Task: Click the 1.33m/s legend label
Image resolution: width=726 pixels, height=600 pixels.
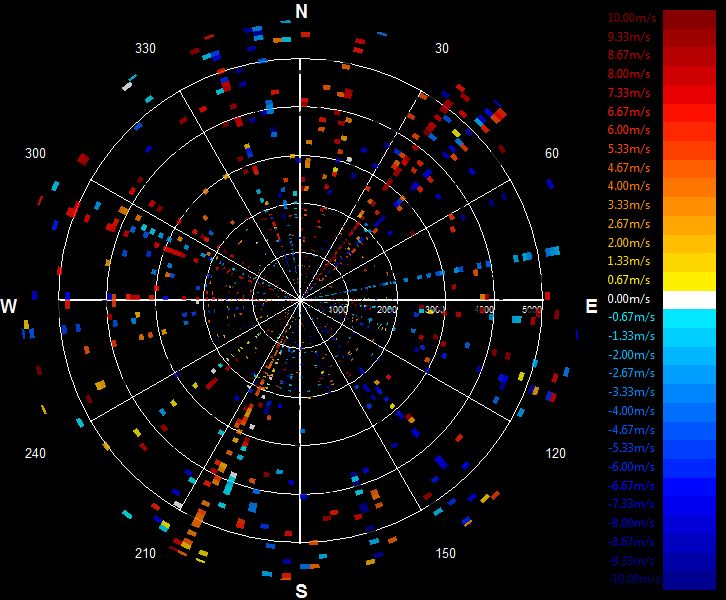Action: click(x=629, y=261)
